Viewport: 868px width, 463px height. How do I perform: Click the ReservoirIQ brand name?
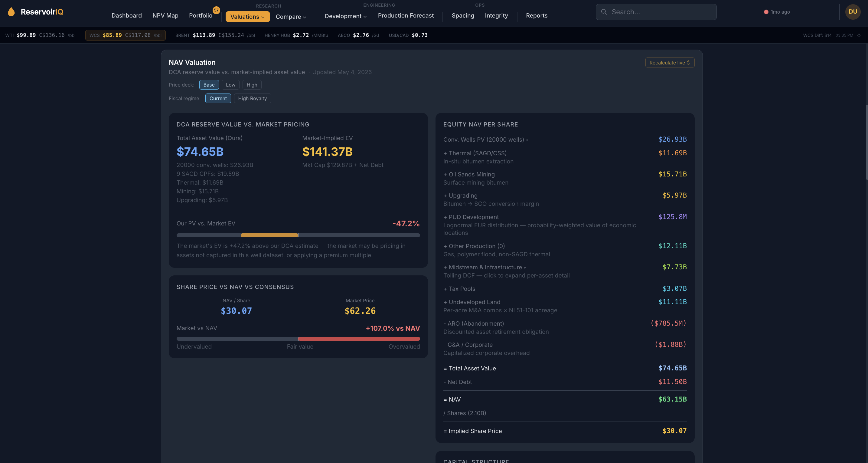pos(42,12)
